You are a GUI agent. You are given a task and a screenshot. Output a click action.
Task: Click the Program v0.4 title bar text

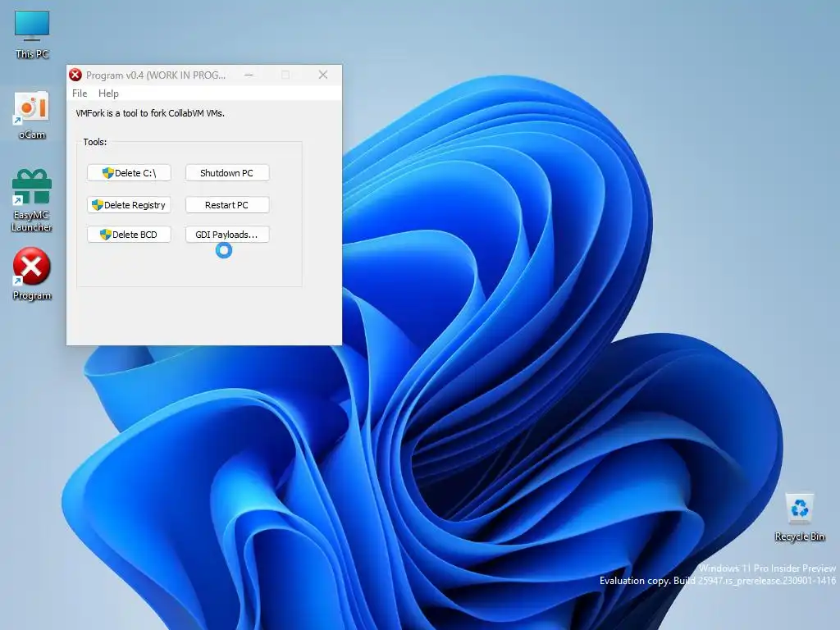[156, 75]
